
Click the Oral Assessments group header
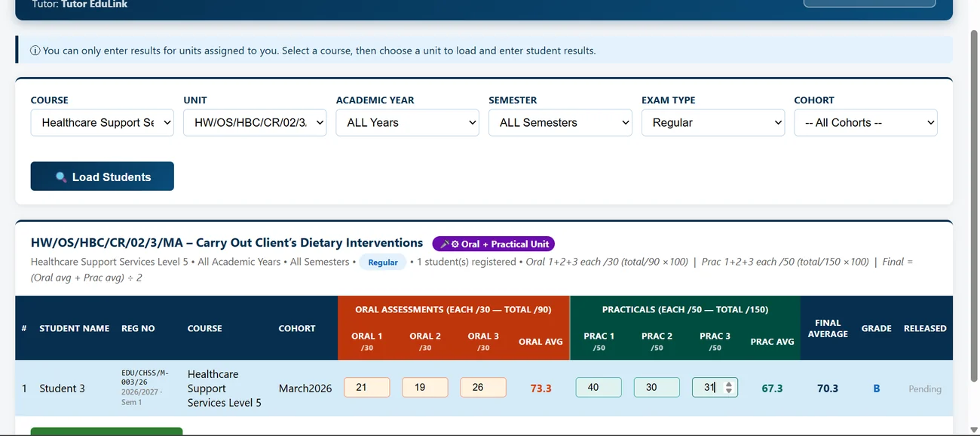(454, 309)
